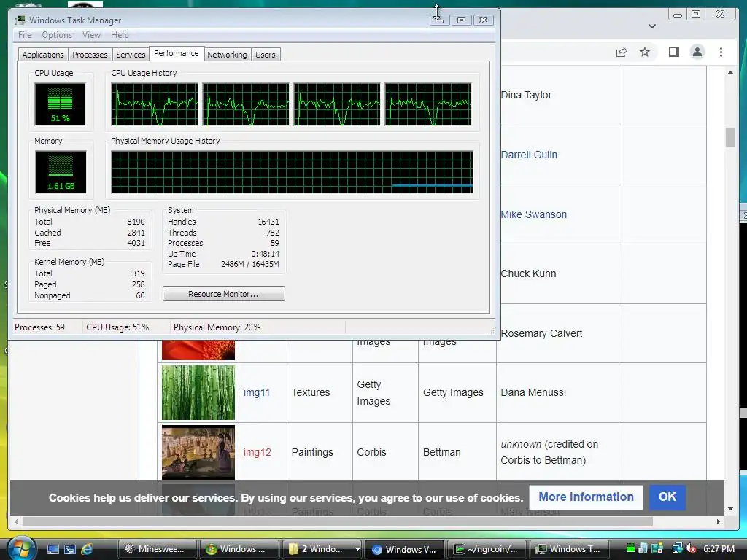Click the Bettman cell

click(x=457, y=452)
